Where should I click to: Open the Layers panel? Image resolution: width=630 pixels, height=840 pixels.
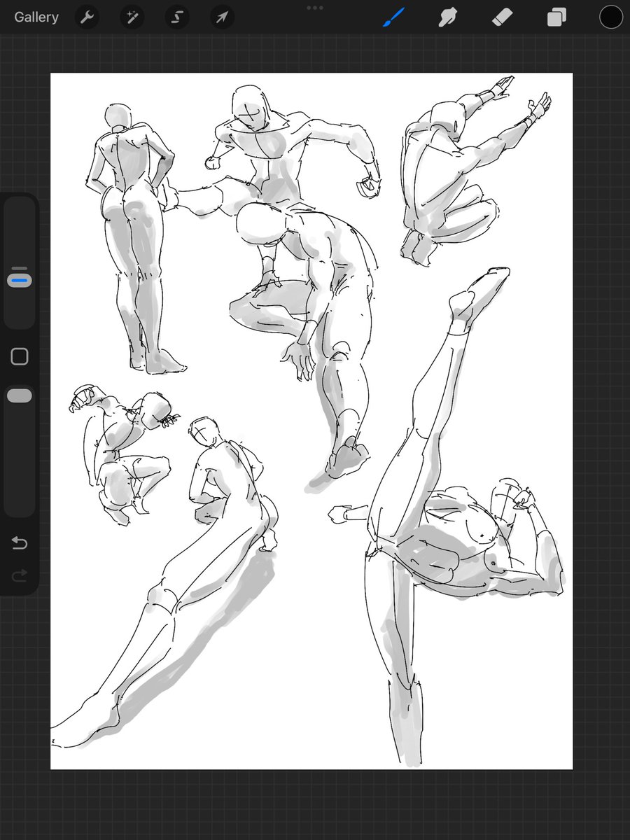coord(556,17)
